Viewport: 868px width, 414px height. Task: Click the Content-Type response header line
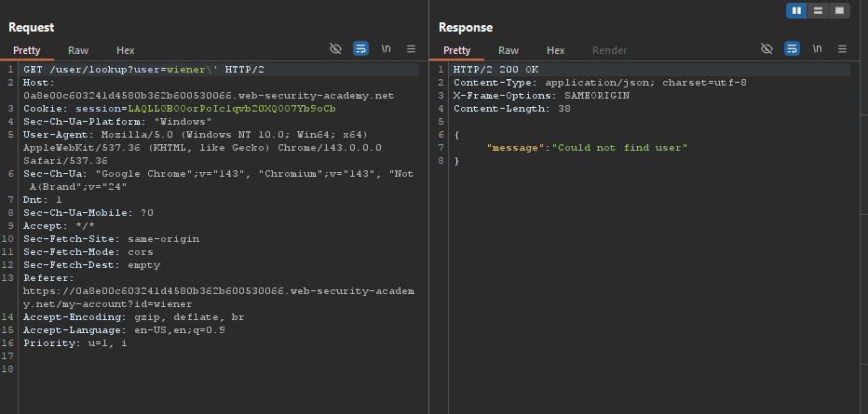pyautogui.click(x=600, y=83)
